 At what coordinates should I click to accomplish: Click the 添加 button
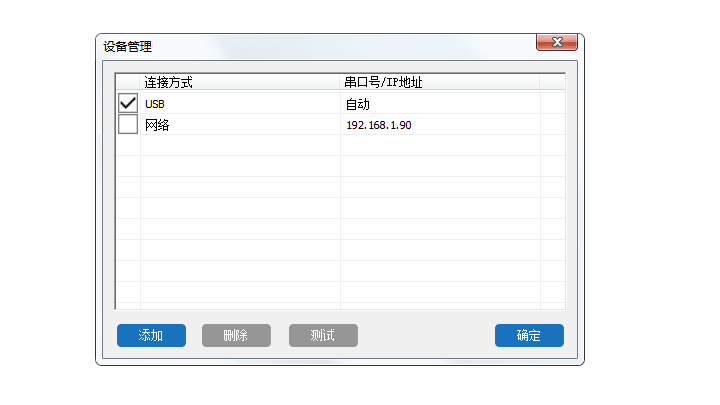[152, 335]
